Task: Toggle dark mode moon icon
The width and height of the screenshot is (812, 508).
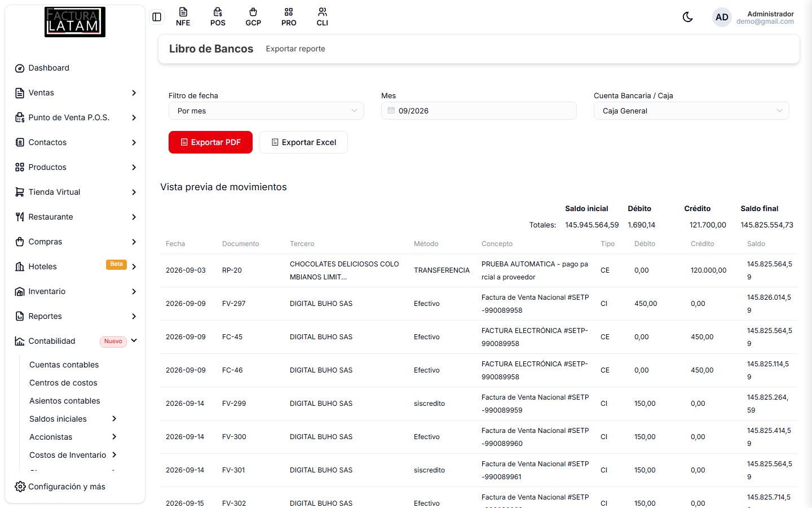Action: [x=687, y=17]
